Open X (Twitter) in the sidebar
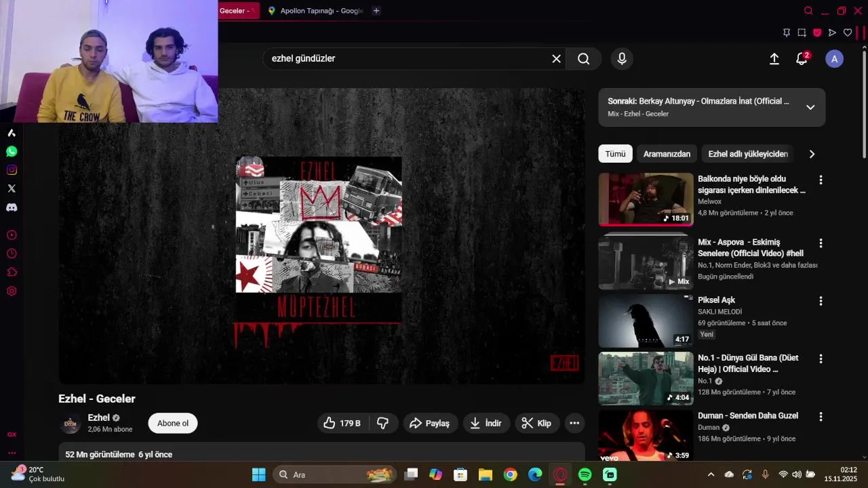The image size is (868, 488). 12,188
